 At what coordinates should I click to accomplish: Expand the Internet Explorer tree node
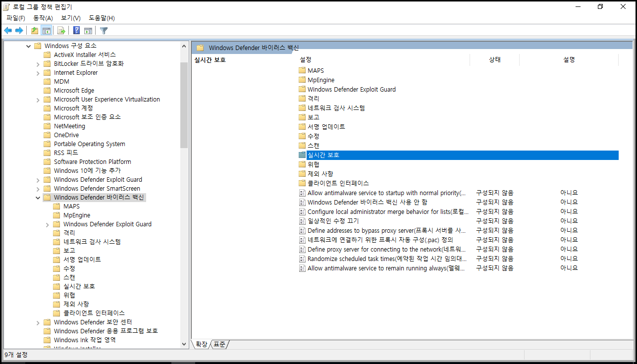coord(38,73)
